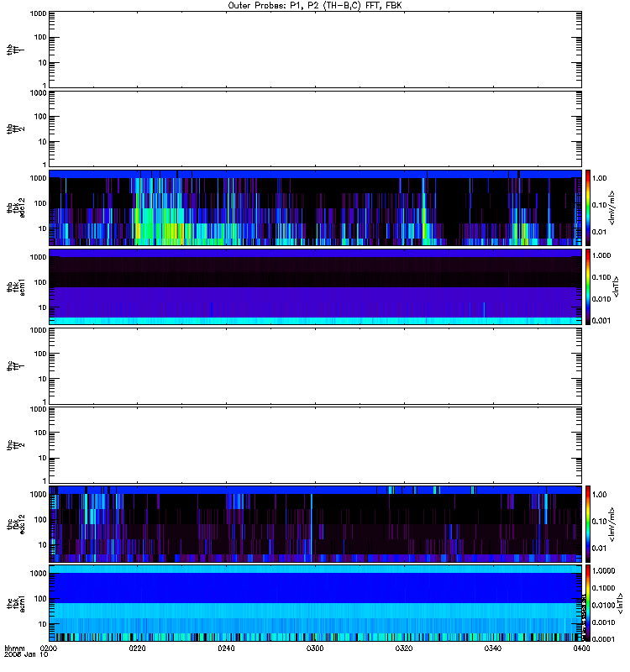Click the '100' y-axis tick of thb fbk edc12 panel

point(40,203)
